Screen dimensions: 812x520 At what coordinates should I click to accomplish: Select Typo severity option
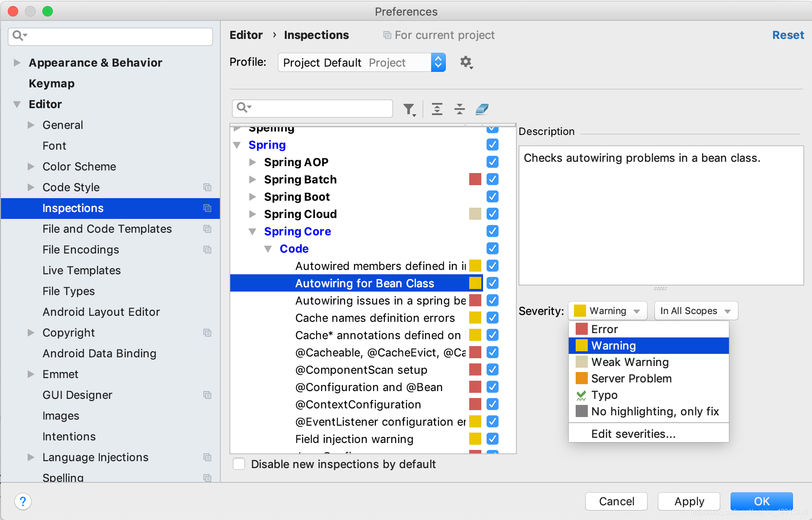[649, 395]
